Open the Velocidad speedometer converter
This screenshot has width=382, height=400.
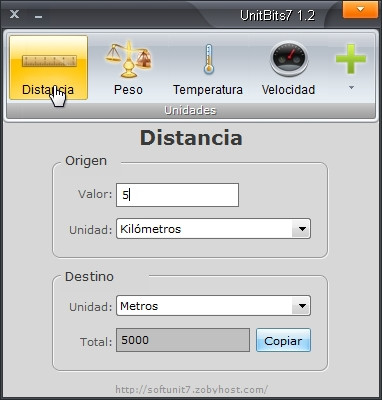click(x=288, y=68)
